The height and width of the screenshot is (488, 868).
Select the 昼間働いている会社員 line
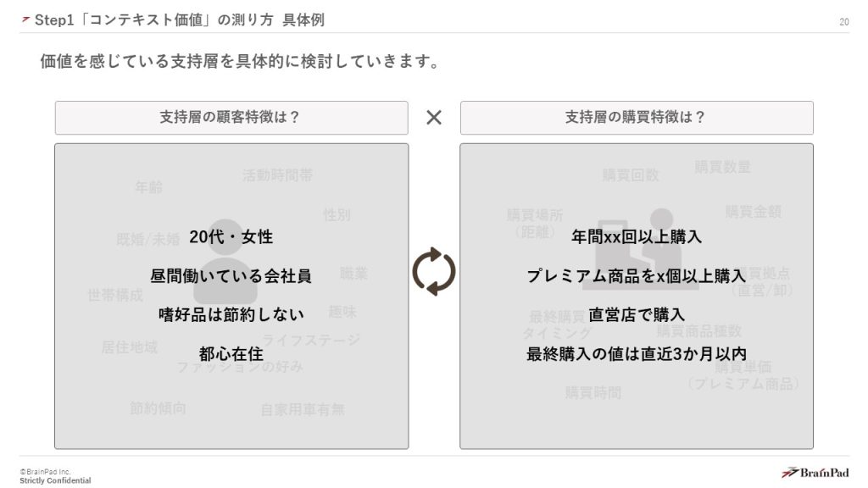(x=231, y=276)
